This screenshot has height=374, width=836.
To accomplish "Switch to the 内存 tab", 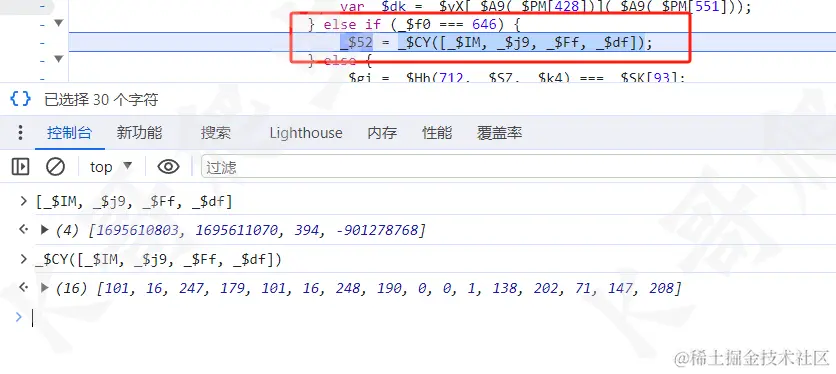I will click(382, 133).
